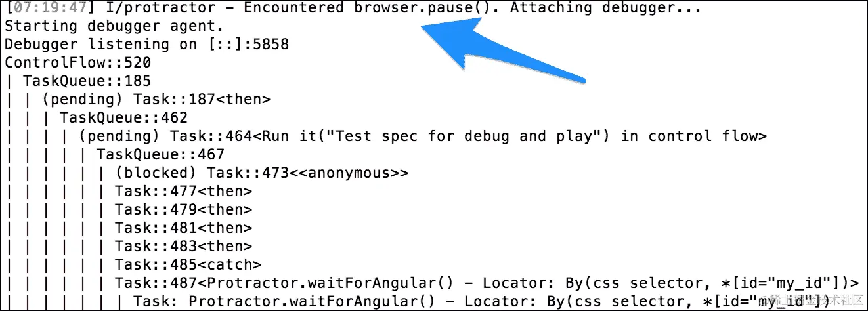
Task: Select the TaskQueue::185 entry
Action: click(x=87, y=81)
